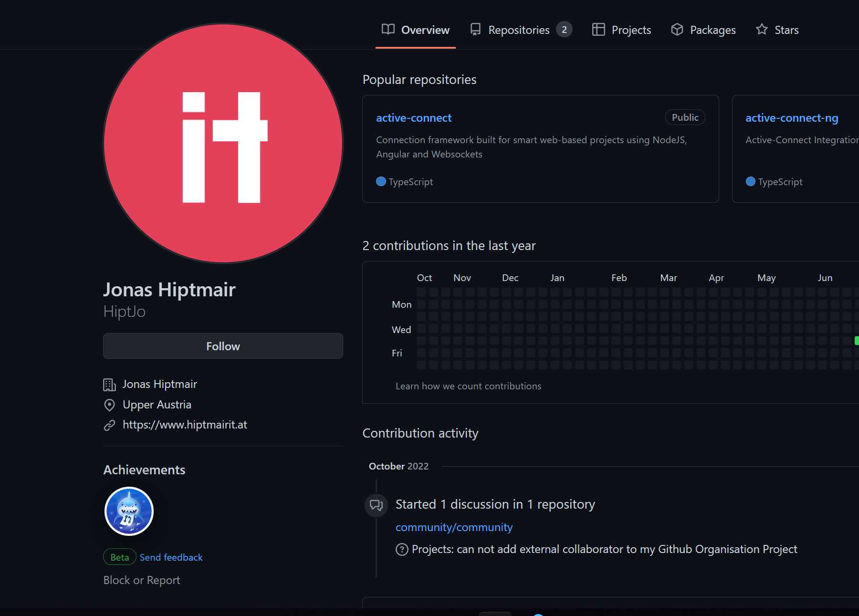The width and height of the screenshot is (859, 616).
Task: Click the TypeScript language dot for active-connect-ng
Action: (750, 181)
